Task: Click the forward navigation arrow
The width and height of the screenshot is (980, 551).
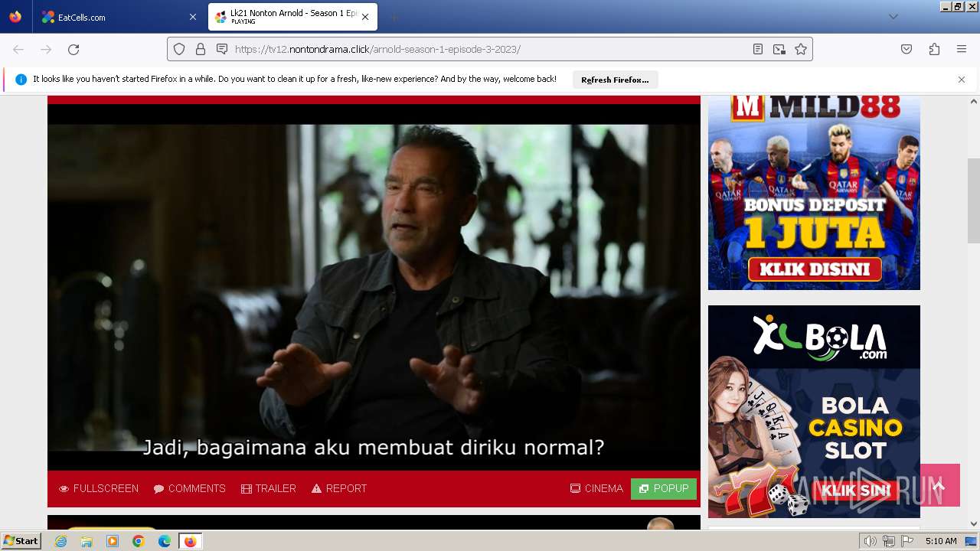Action: (46, 49)
